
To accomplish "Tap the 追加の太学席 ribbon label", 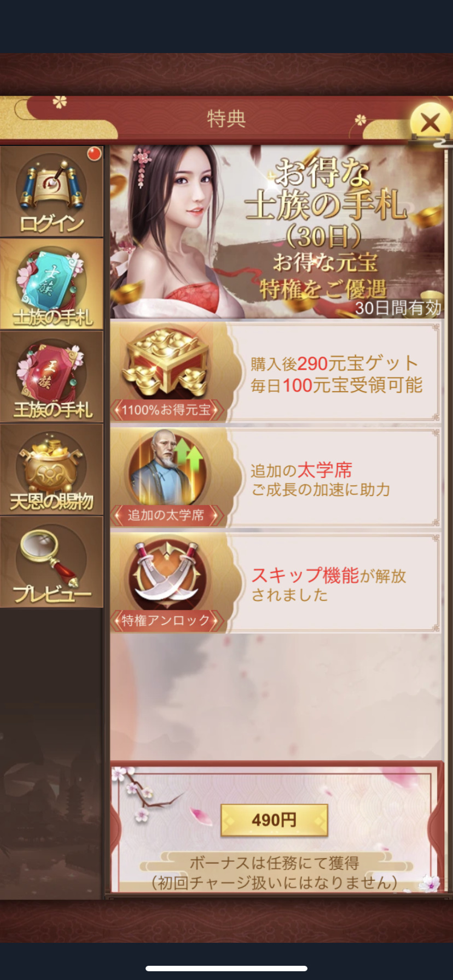I will pos(166,515).
